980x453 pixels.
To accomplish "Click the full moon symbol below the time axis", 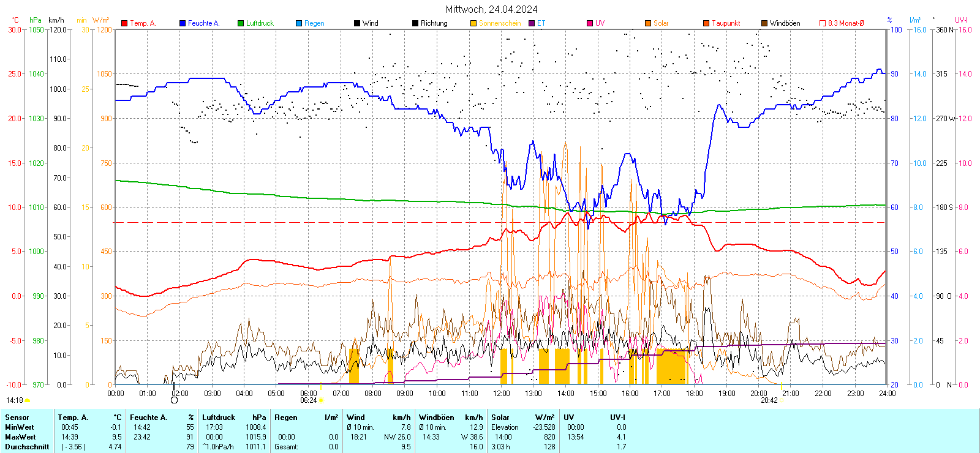I will point(174,400).
